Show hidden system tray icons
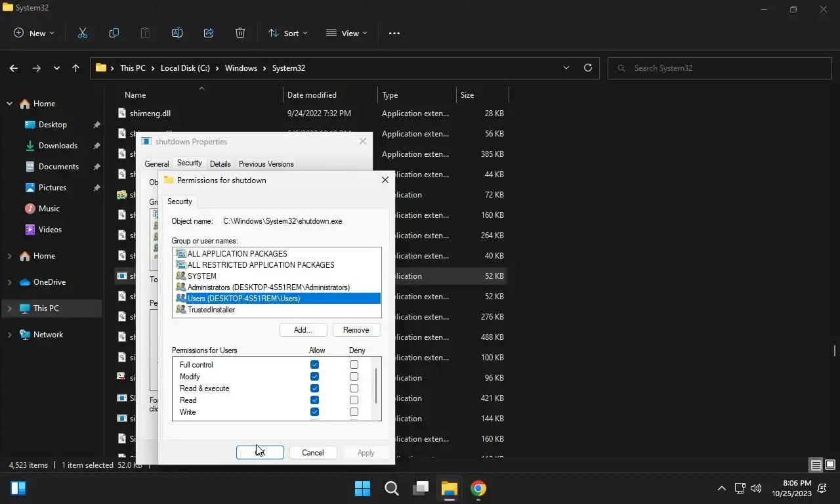The width and height of the screenshot is (840, 504). coord(721,488)
